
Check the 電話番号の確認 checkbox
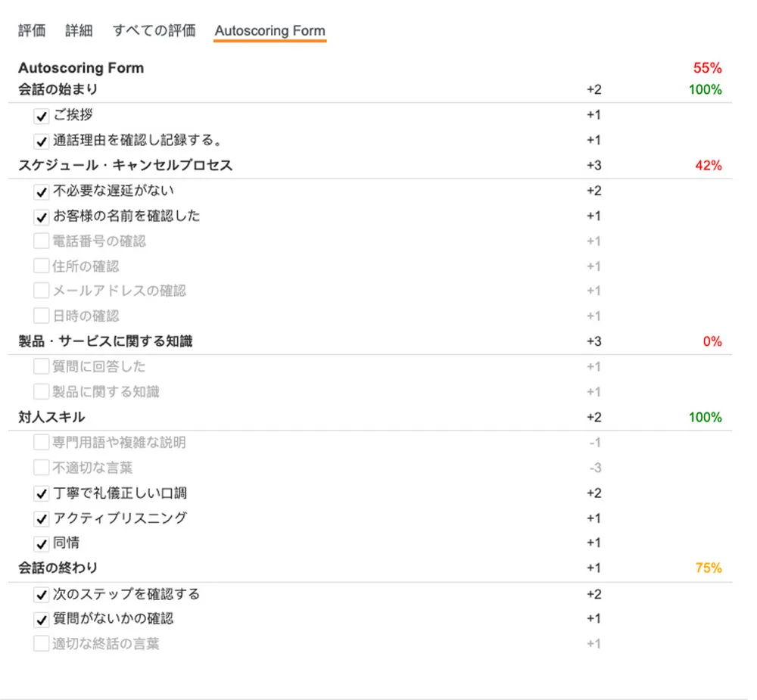[x=42, y=241]
